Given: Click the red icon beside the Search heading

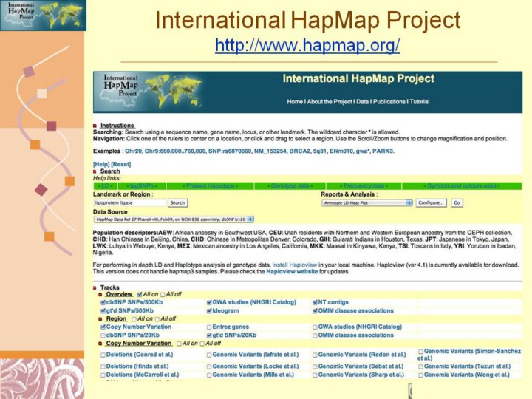Looking at the screenshot, I should click(x=95, y=171).
